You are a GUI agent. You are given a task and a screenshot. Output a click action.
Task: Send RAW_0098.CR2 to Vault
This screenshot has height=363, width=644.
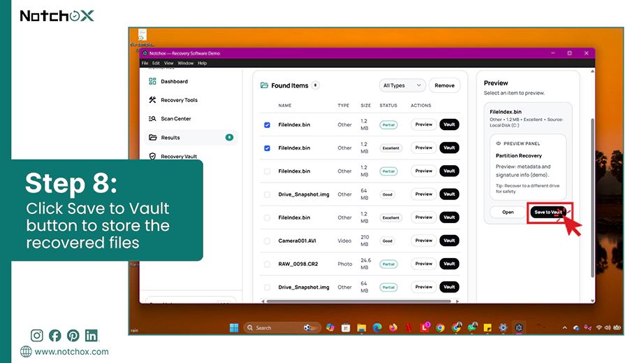click(449, 264)
